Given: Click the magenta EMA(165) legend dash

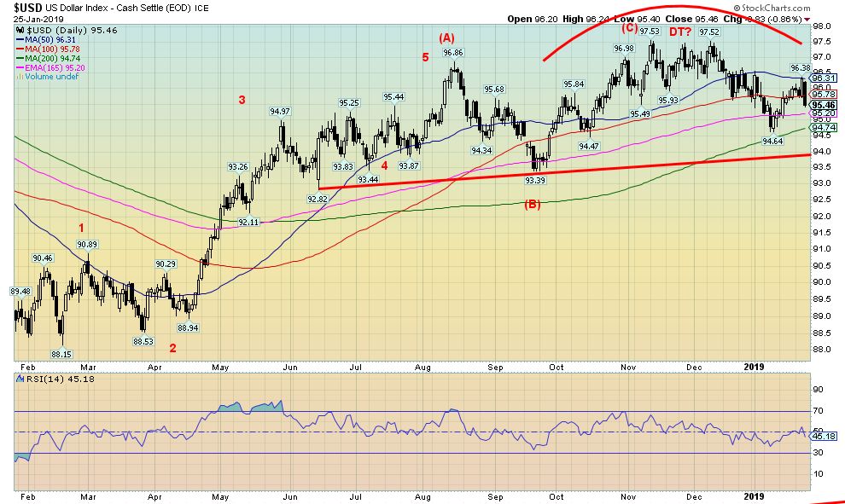Looking at the screenshot, I should 19,67.
